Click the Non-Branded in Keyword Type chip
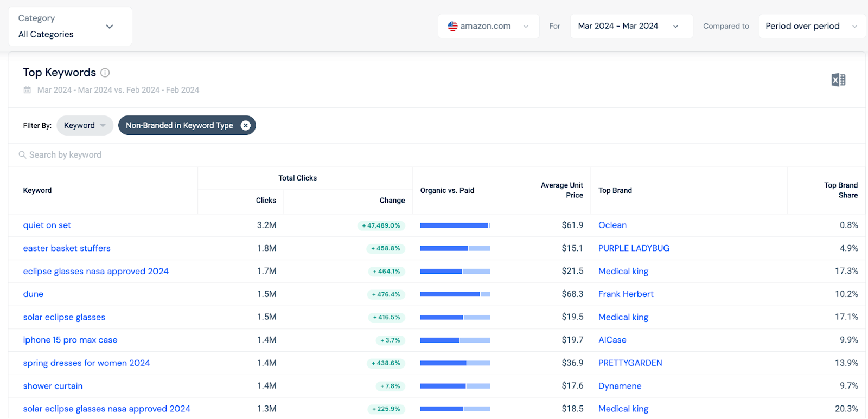The height and width of the screenshot is (419, 868). point(187,125)
